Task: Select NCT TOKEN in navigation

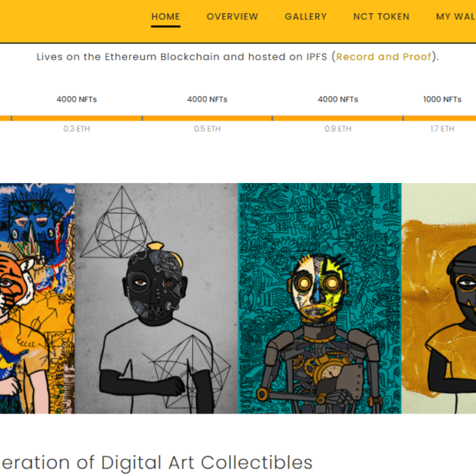Action: pyautogui.click(x=382, y=16)
